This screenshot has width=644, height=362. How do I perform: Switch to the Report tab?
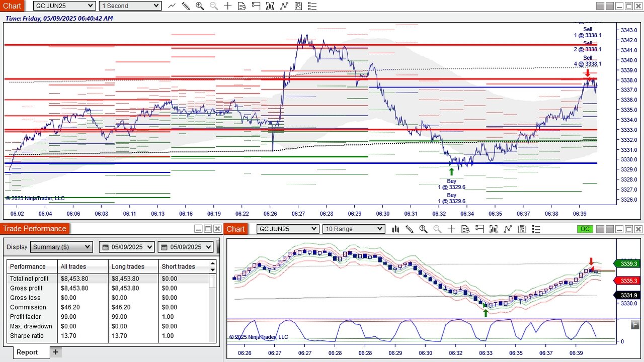(27, 352)
